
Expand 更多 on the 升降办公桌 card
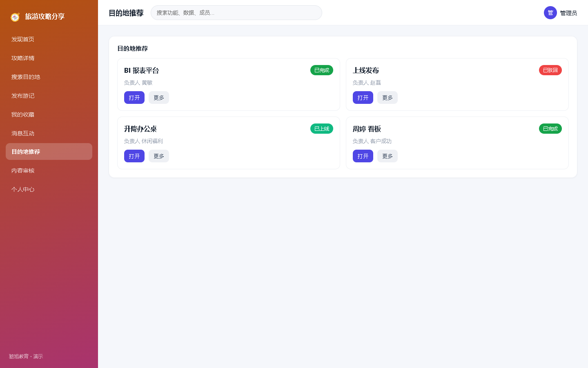coord(159,156)
